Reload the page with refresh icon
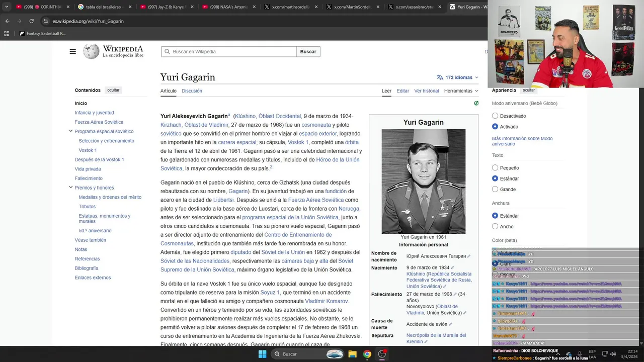Viewport: 644px width, 362px height. pos(31,21)
